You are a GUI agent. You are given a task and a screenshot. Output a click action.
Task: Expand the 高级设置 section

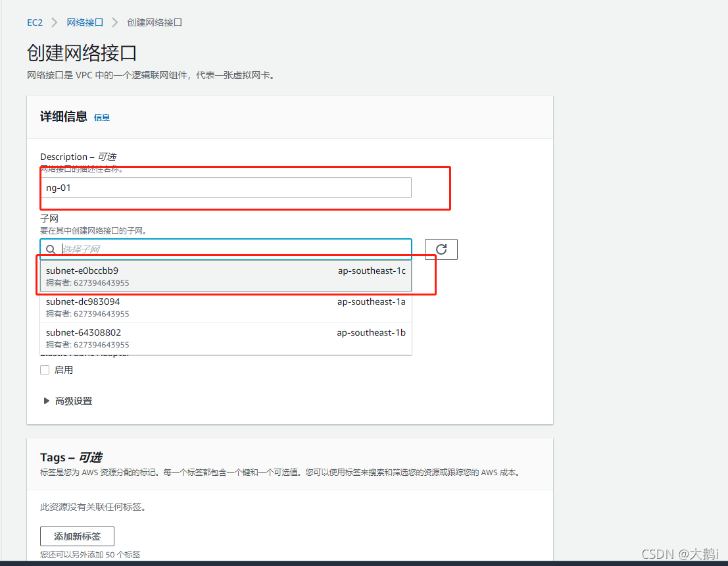pos(68,401)
